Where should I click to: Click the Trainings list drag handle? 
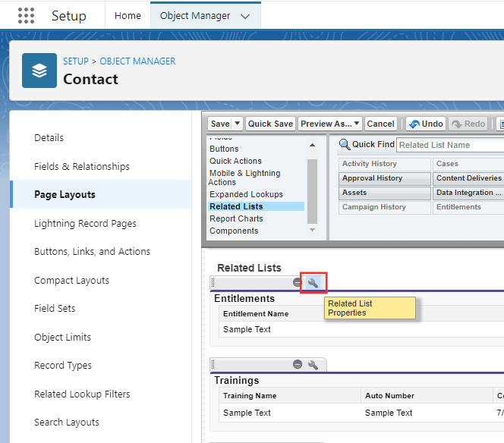click(x=213, y=365)
